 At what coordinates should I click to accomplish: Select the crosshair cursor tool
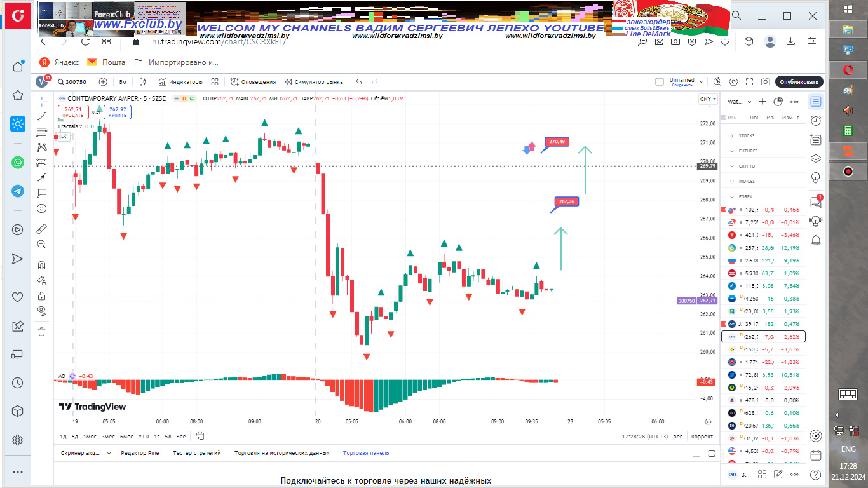coord(41,101)
